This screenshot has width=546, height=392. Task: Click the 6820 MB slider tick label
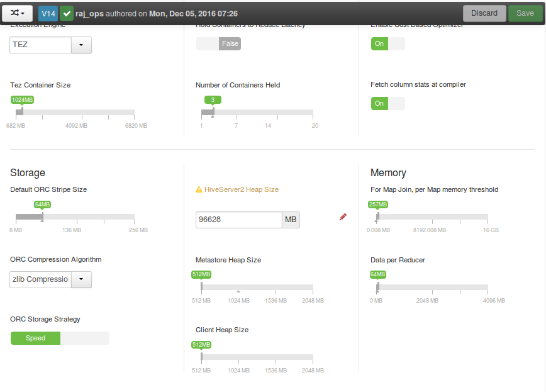click(136, 126)
